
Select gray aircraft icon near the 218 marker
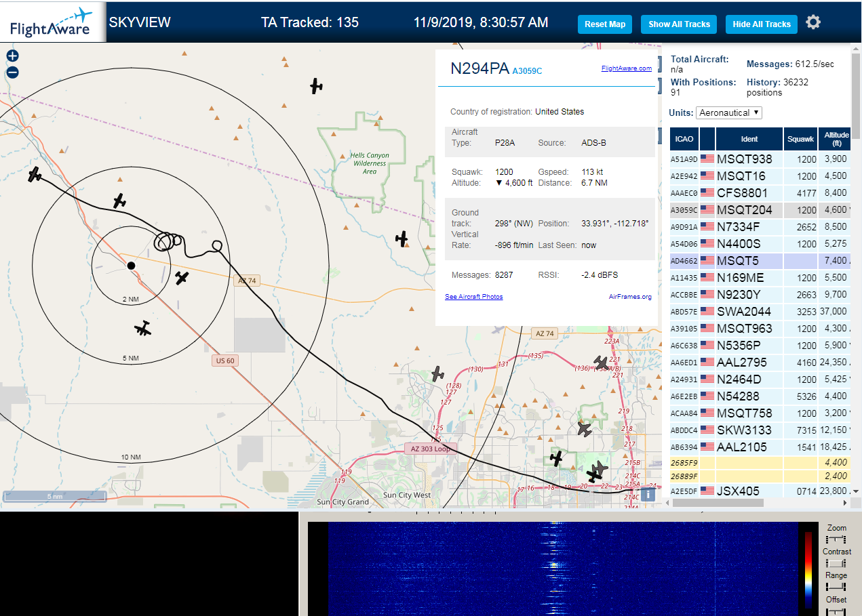(584, 429)
